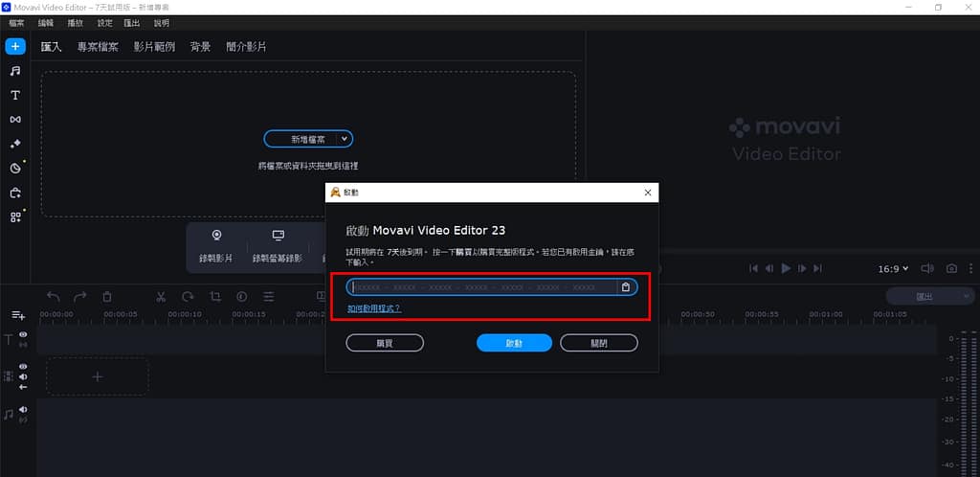Click the Add track icon

[x=18, y=316]
